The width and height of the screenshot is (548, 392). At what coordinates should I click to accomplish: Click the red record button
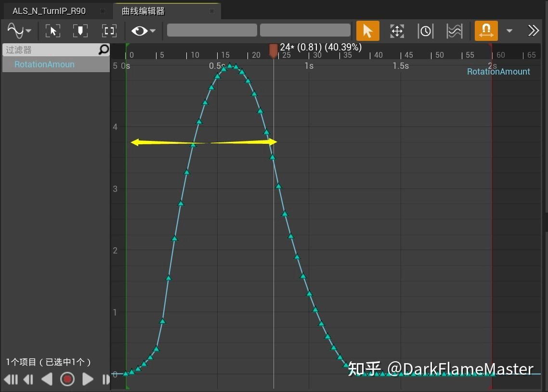tap(67, 379)
